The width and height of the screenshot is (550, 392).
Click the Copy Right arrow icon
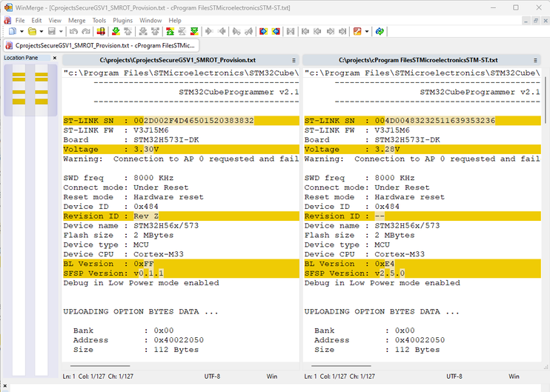click(209, 32)
